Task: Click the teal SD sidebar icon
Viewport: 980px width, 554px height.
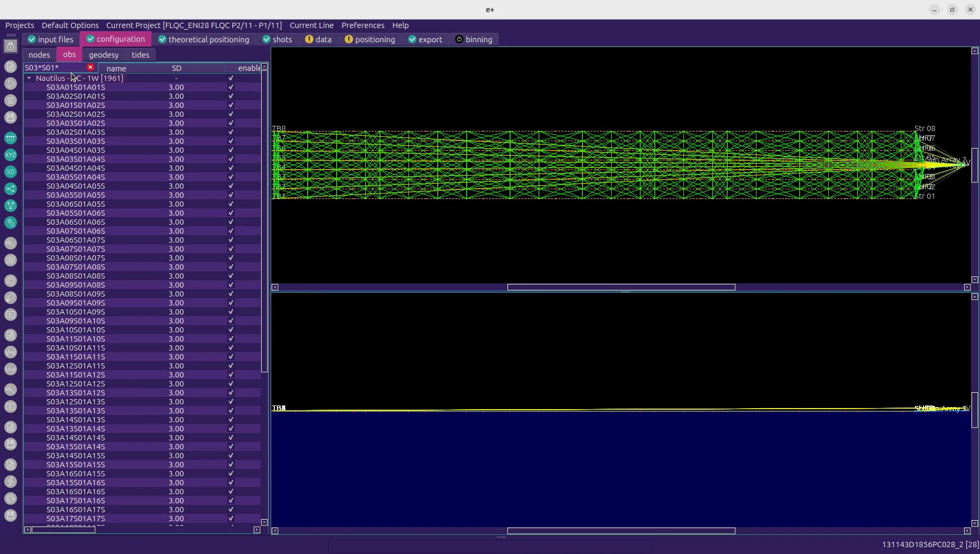Action: (x=11, y=172)
